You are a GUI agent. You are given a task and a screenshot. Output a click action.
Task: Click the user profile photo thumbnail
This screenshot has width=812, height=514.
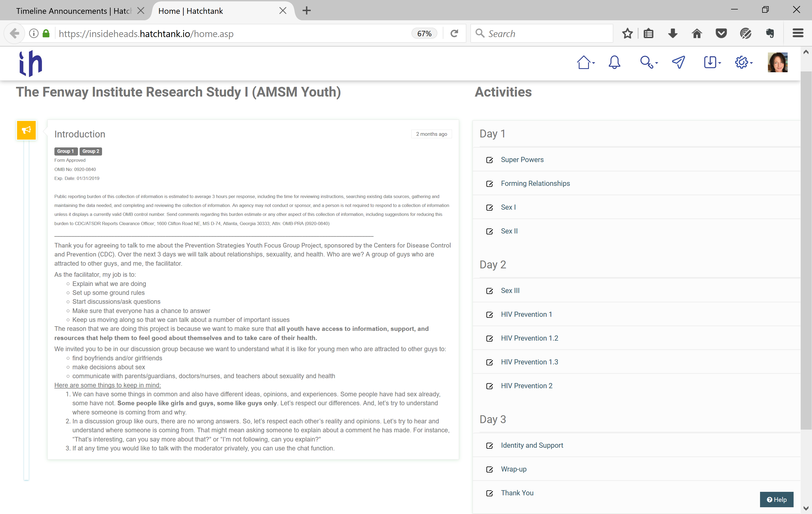[777, 62]
